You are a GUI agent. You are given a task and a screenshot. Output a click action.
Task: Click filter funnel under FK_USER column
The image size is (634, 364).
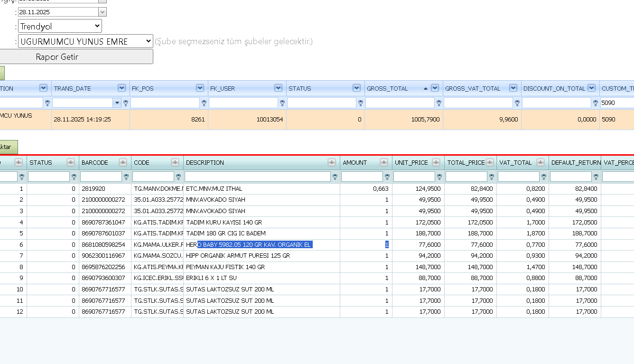pos(282,103)
